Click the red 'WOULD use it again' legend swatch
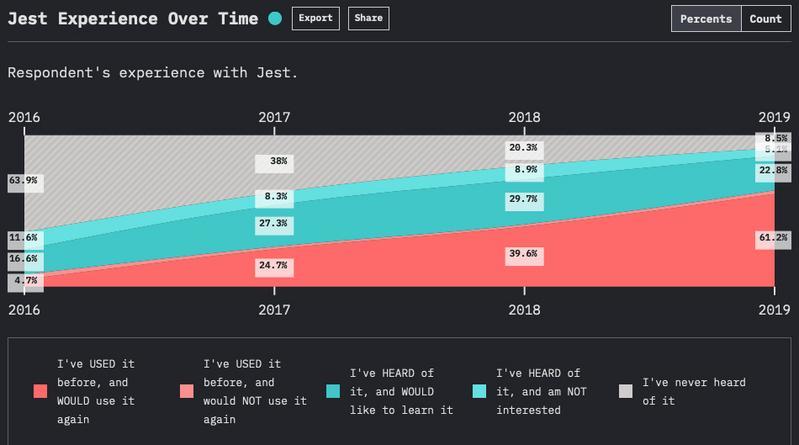Screen dimensions: 799x445 coord(40,391)
